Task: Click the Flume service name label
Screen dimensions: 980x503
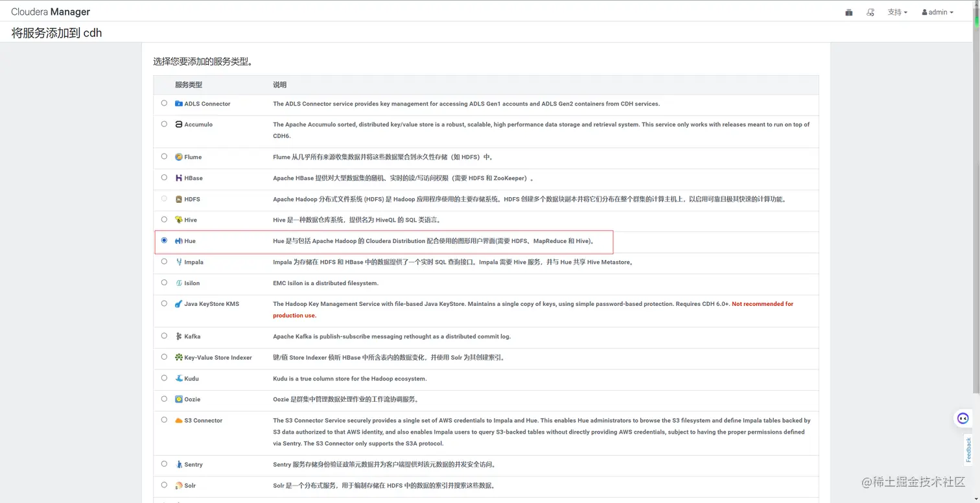Action: tap(193, 157)
